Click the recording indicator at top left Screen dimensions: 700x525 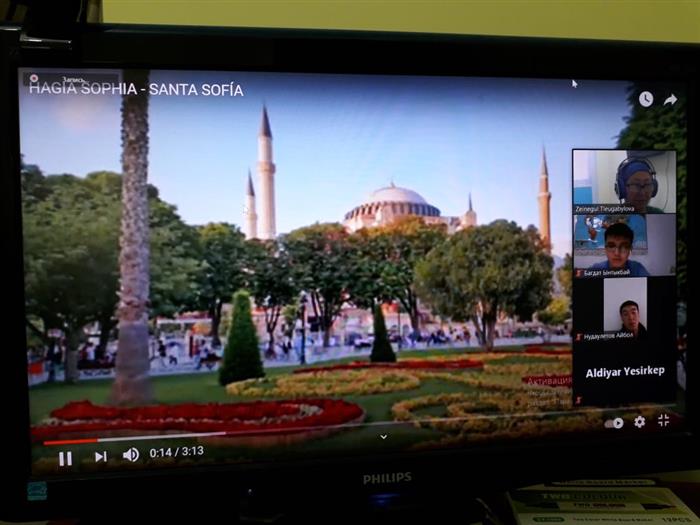[x=34, y=79]
